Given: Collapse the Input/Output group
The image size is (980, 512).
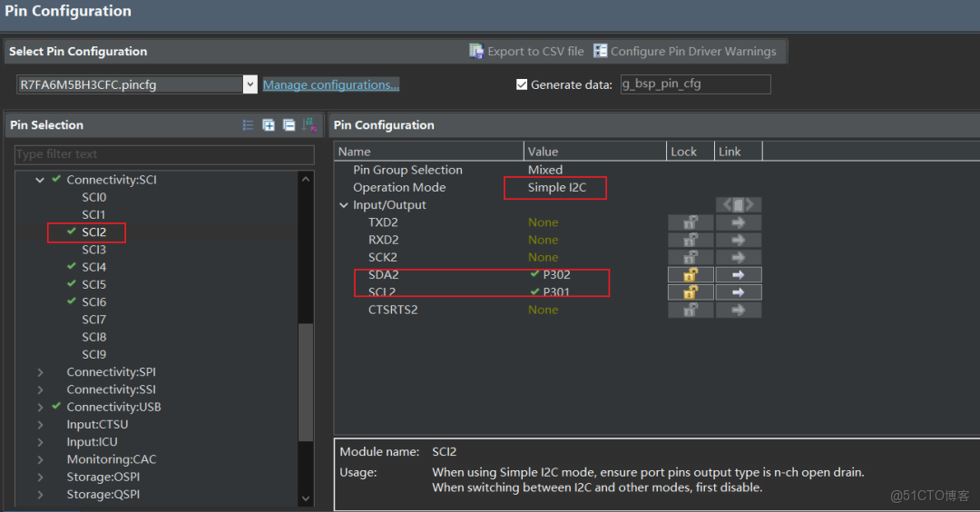Looking at the screenshot, I should coord(344,205).
